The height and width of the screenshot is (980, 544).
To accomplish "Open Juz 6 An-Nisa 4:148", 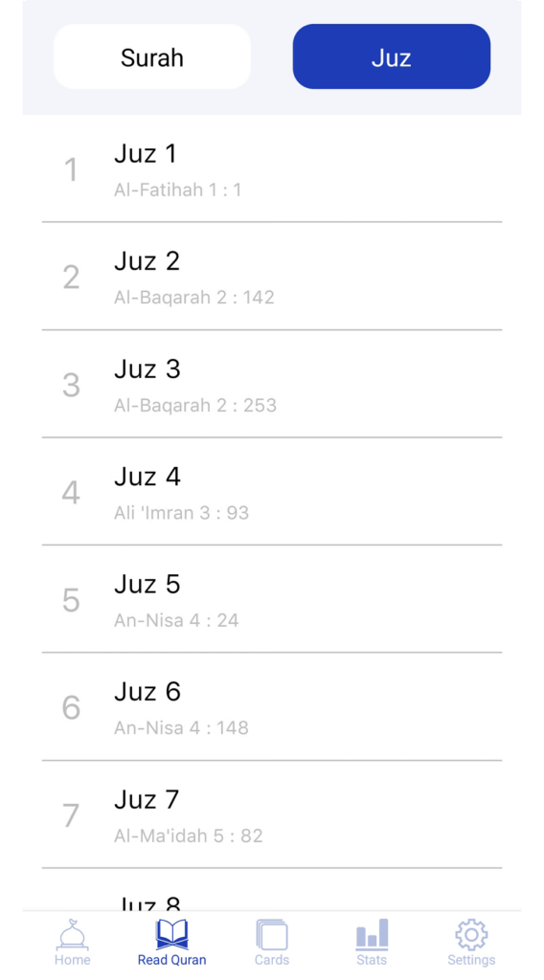I will (x=272, y=707).
